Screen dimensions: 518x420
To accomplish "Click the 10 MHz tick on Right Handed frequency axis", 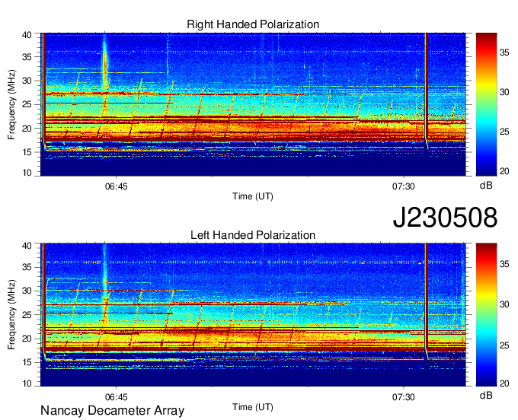I will tap(27, 173).
